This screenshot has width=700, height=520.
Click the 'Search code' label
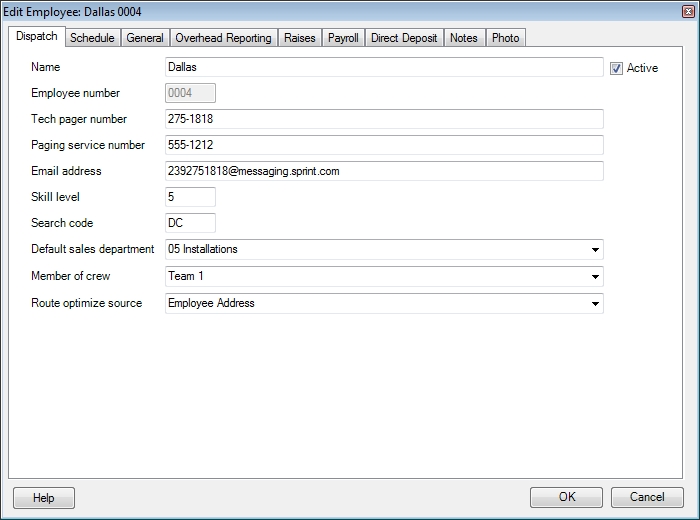[62, 223]
